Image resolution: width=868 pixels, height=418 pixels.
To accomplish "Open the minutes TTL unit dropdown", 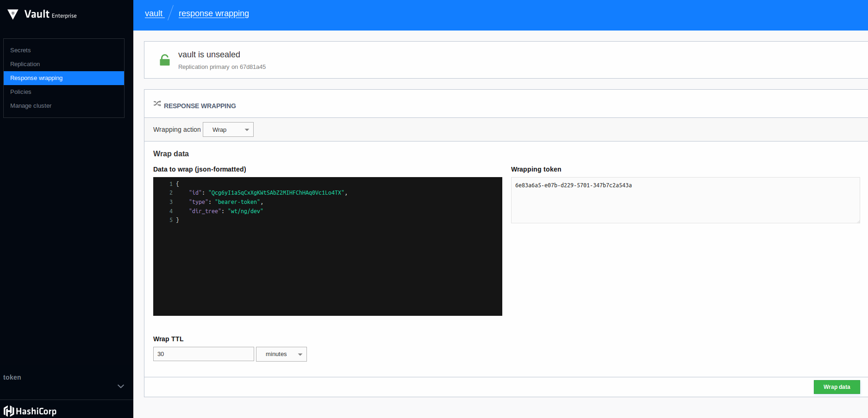I will (x=281, y=354).
